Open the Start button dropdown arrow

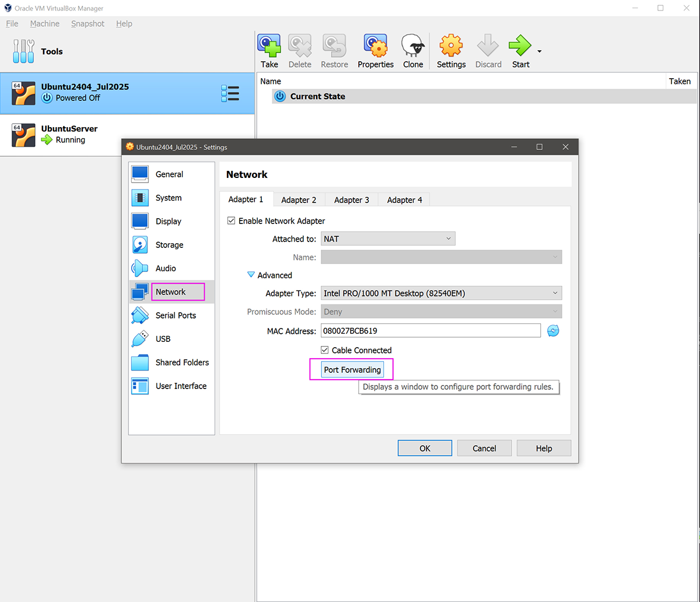pos(540,51)
